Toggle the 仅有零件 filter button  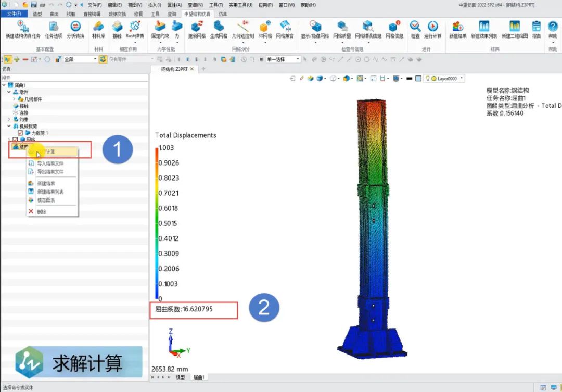point(103,59)
